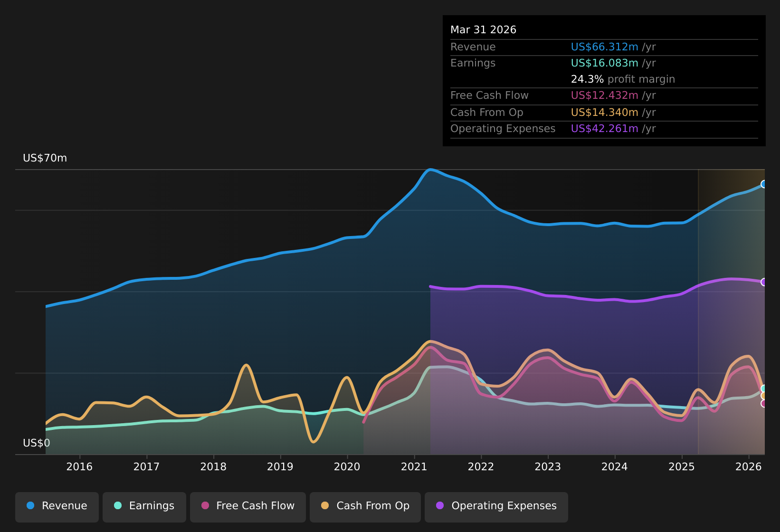Click the US$14.340m cash from op value
Screen dimensions: 780x532
click(604, 113)
